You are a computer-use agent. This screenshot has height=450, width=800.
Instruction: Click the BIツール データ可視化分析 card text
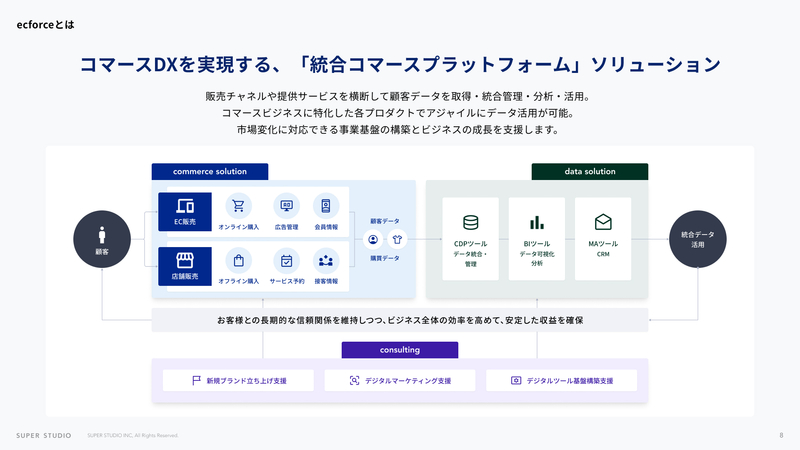537,253
